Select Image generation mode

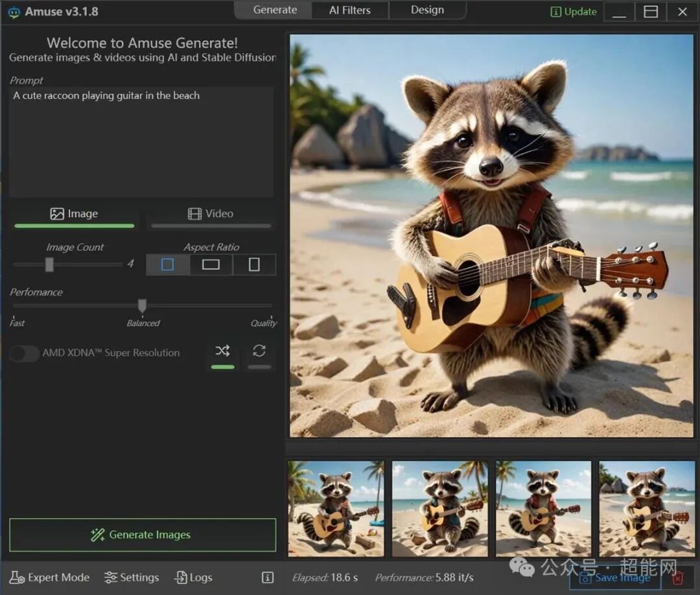(x=74, y=214)
